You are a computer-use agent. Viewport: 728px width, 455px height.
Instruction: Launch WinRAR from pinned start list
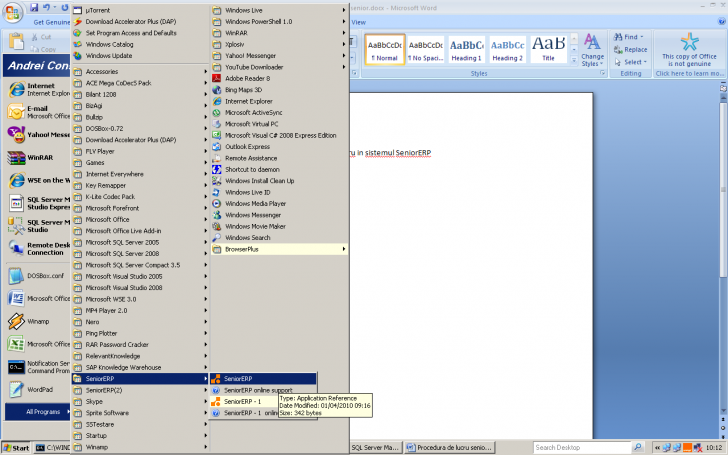pyautogui.click(x=37, y=158)
